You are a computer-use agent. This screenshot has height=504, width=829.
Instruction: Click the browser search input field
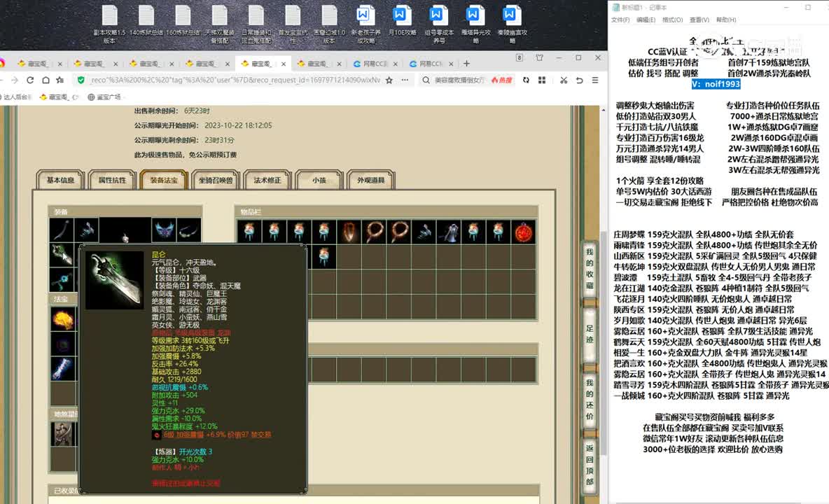click(x=459, y=80)
